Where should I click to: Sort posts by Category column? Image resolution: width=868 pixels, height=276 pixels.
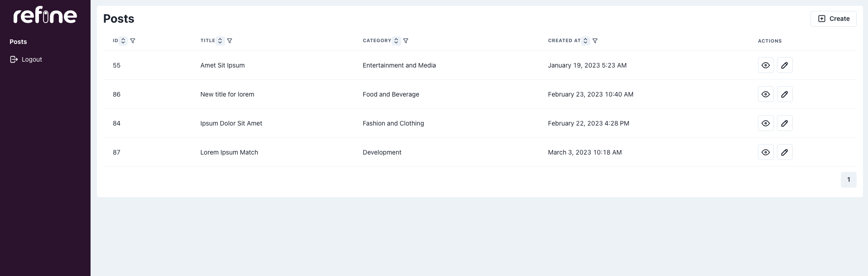(x=396, y=41)
